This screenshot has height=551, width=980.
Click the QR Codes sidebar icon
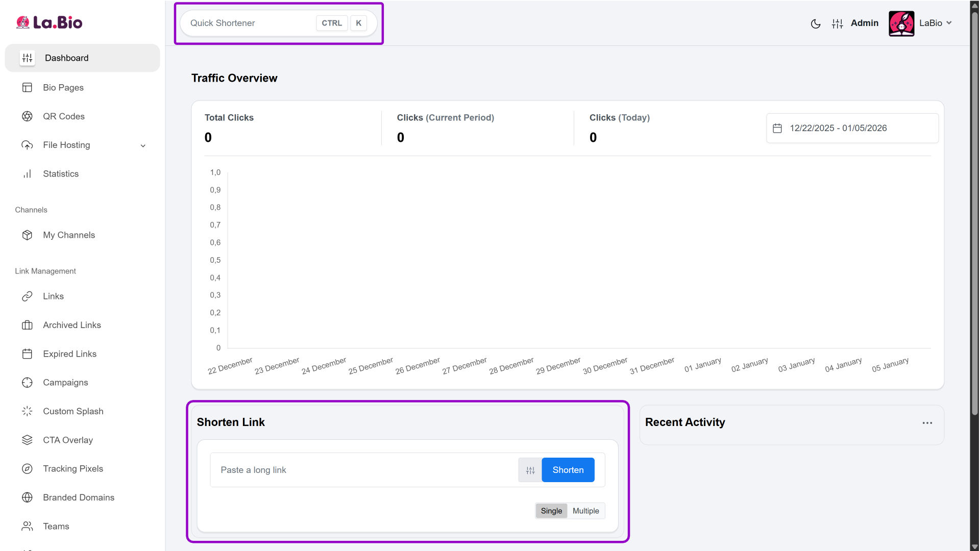[x=27, y=116]
